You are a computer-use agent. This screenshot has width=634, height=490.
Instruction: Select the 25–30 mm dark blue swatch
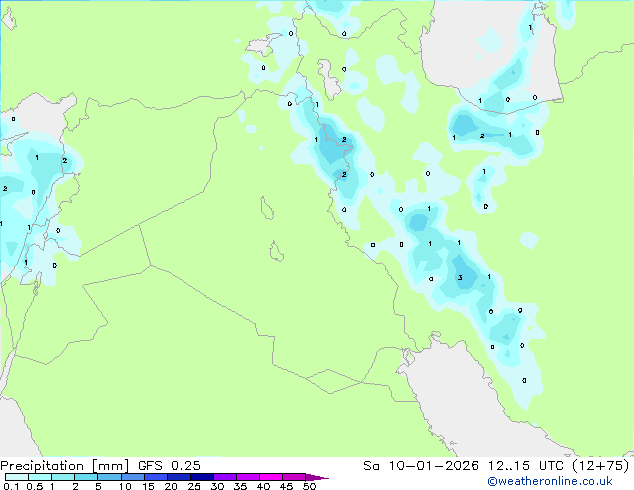202,477
